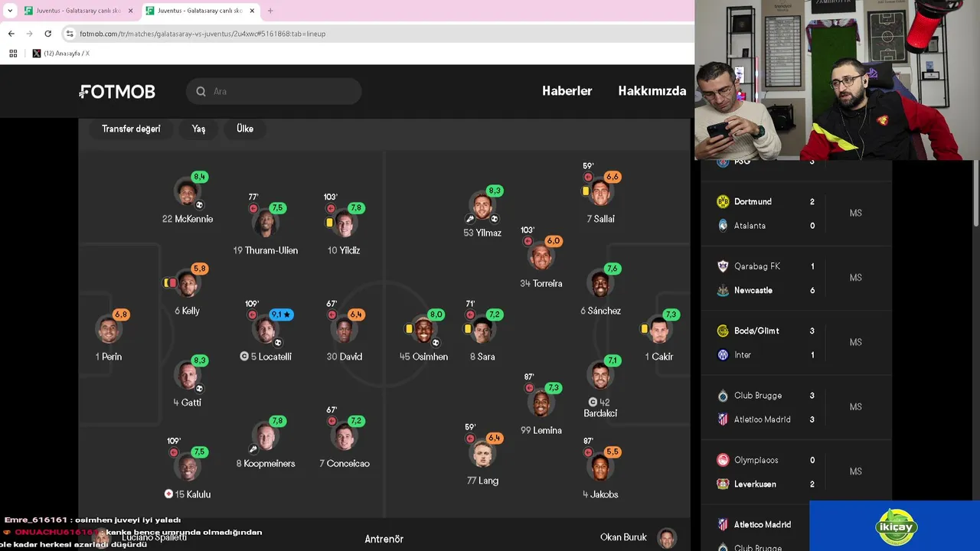Screen dimensions: 980x551
Task: Open the Dortmund vs Atalanta result
Action: tap(796, 214)
